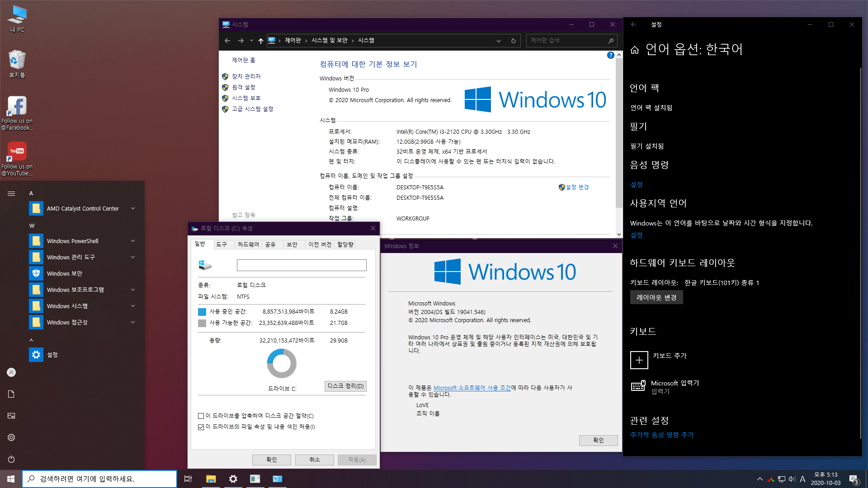Screen dimensions: 868x488
Task: Open address bar history dropdown arrow
Action: click(x=499, y=41)
